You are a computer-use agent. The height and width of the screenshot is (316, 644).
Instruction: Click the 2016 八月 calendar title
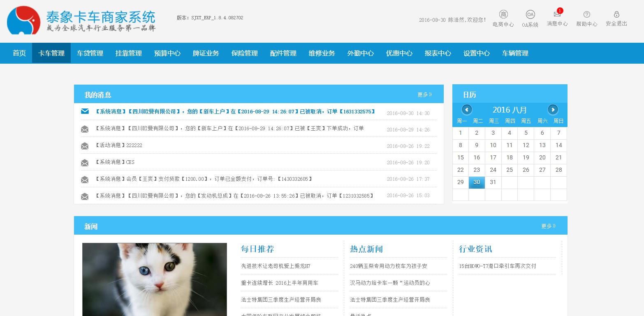click(510, 110)
